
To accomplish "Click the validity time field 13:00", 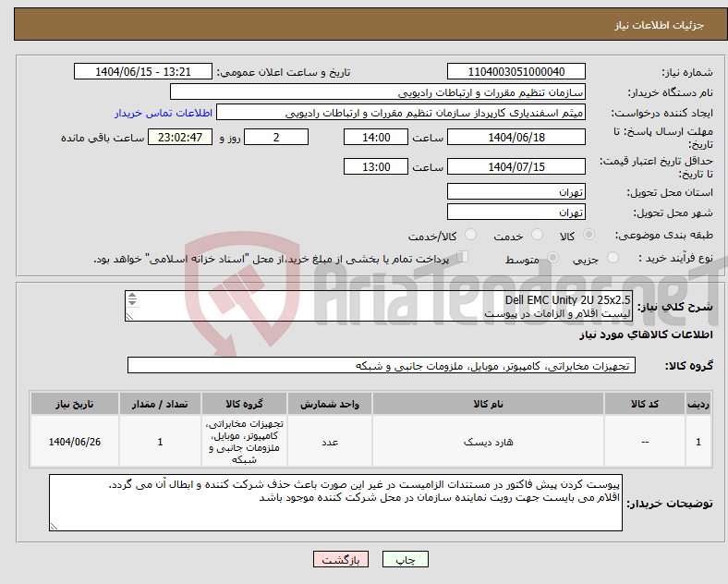I will pos(376,166).
